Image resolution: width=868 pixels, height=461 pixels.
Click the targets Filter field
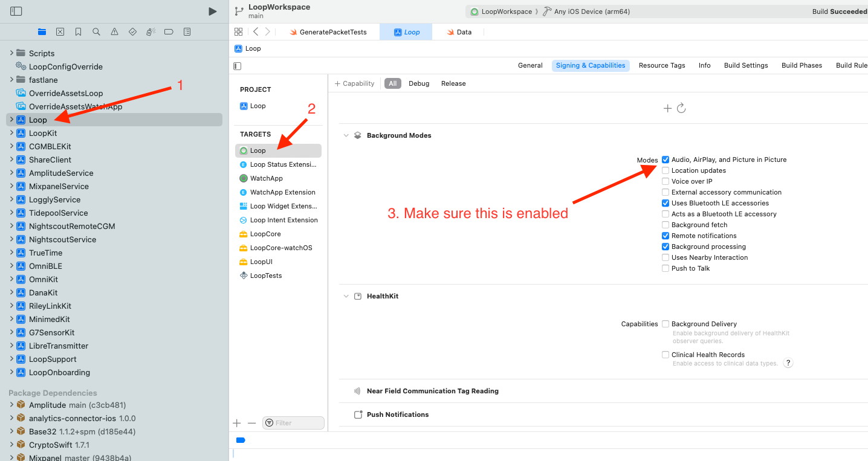click(293, 423)
